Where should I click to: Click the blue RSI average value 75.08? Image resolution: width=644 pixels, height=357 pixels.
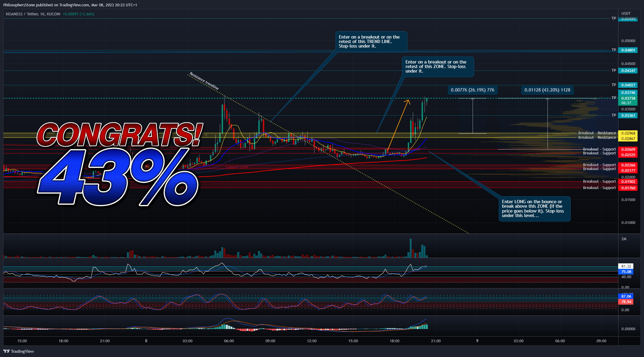(626, 272)
